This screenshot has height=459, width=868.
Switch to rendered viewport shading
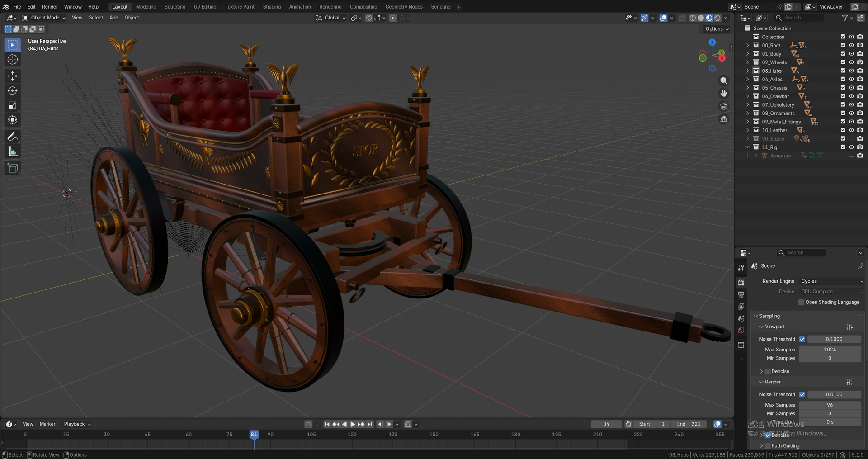(x=717, y=18)
